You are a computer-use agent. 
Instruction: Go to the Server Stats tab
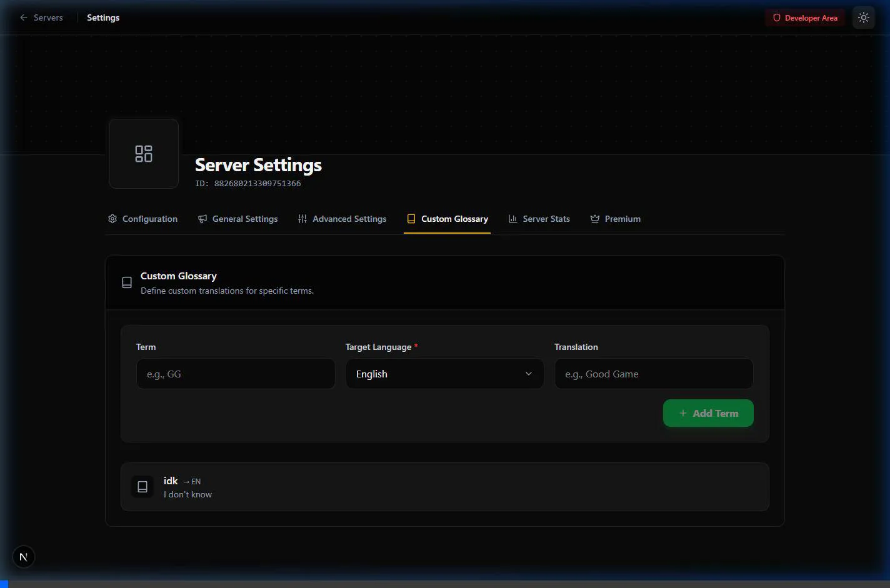coord(539,219)
